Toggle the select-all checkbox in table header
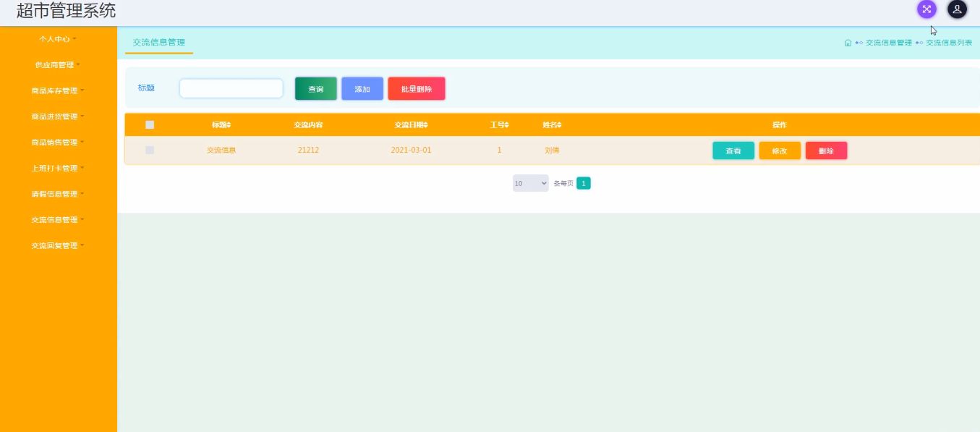 pos(150,124)
